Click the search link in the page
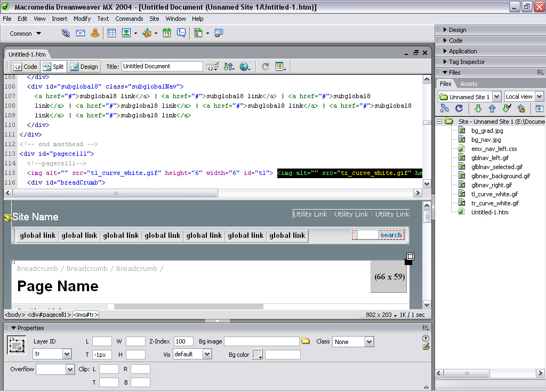 391,235
